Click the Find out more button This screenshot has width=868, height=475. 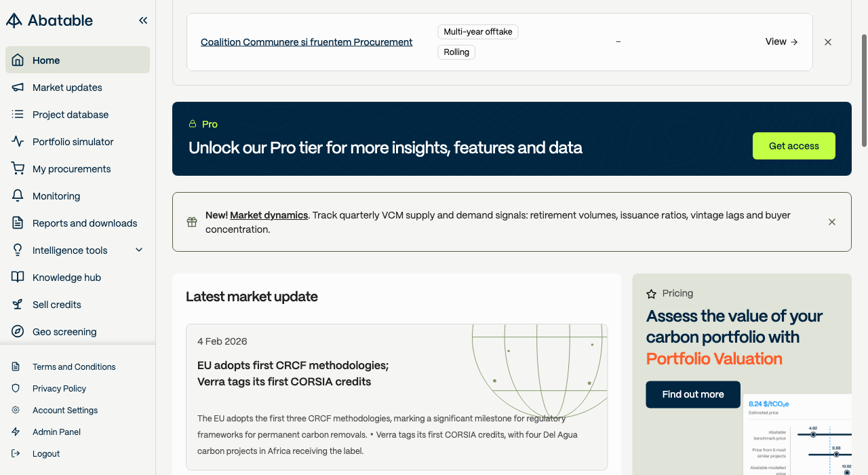(693, 394)
